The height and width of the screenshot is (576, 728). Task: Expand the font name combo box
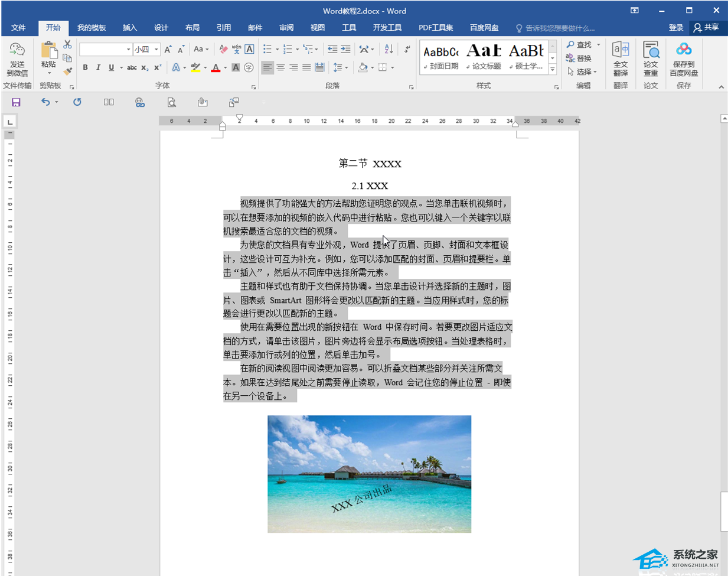[128, 50]
